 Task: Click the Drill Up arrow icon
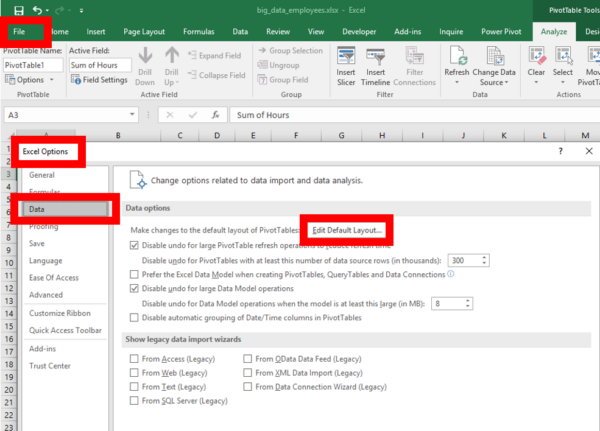pyautogui.click(x=172, y=55)
